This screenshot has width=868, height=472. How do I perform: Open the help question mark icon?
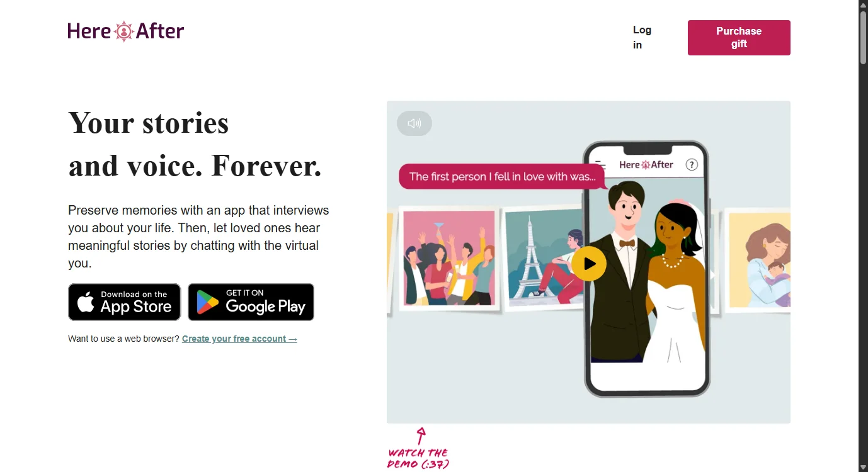click(692, 165)
